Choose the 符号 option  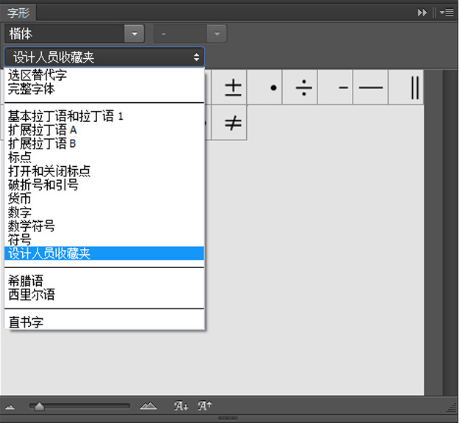point(104,240)
